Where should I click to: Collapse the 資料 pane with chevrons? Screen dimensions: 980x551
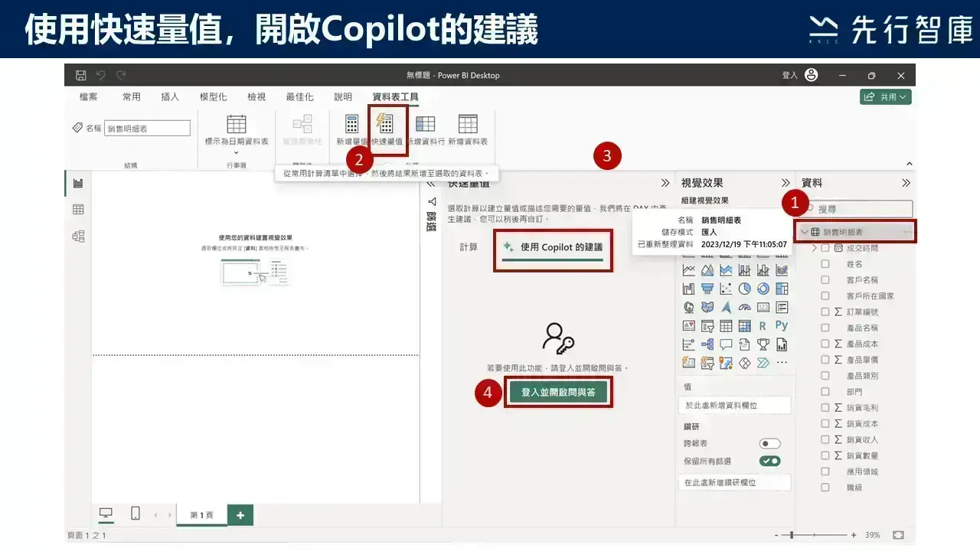pyautogui.click(x=906, y=183)
